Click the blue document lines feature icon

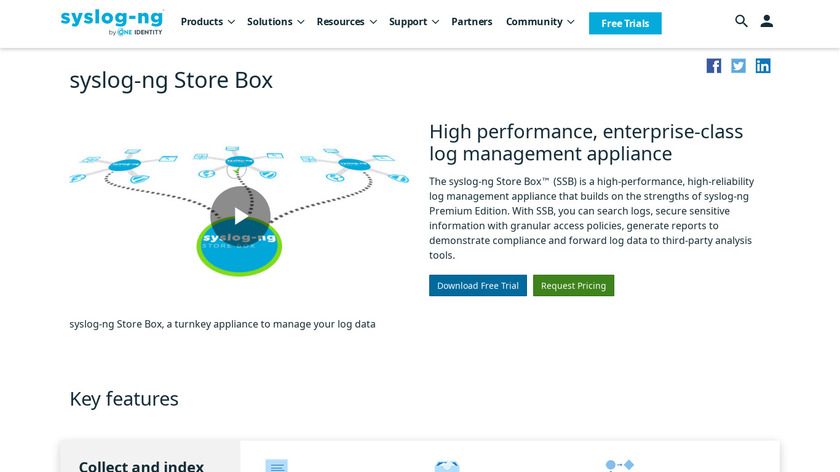[277, 465]
